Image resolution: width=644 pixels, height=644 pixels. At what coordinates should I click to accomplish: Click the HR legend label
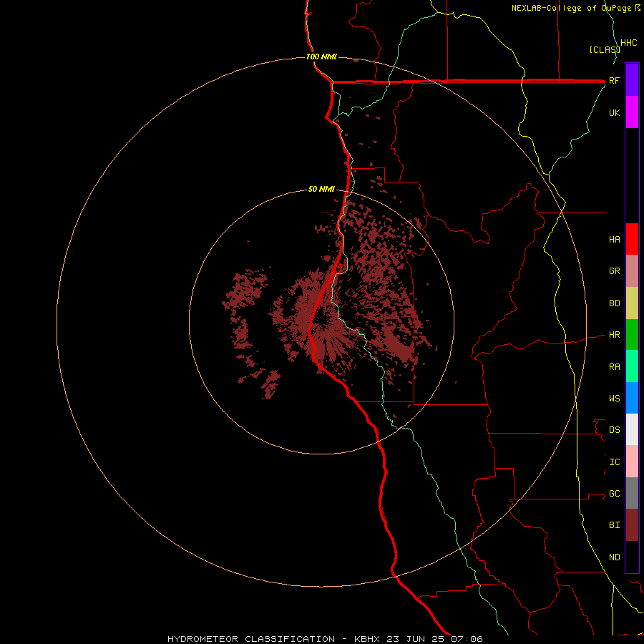614,335
